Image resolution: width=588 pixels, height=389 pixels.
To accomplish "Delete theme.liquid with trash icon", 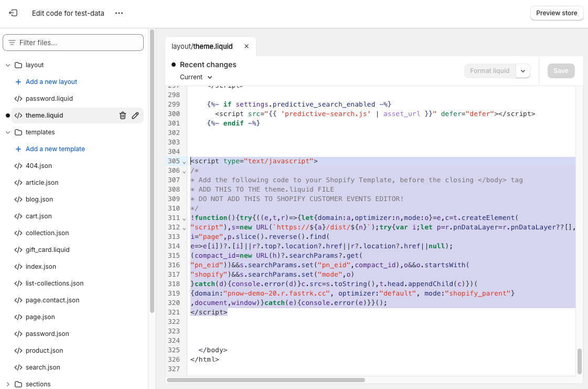I will coord(123,115).
